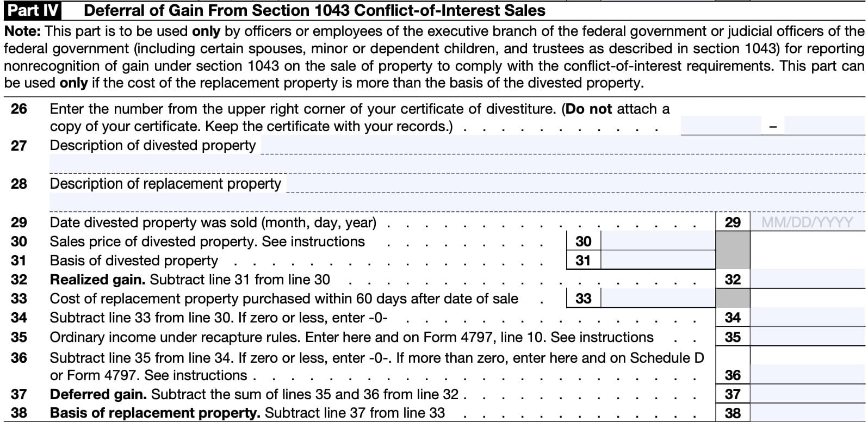
Task: Click the certificate number field after the dash
Action: point(824,126)
